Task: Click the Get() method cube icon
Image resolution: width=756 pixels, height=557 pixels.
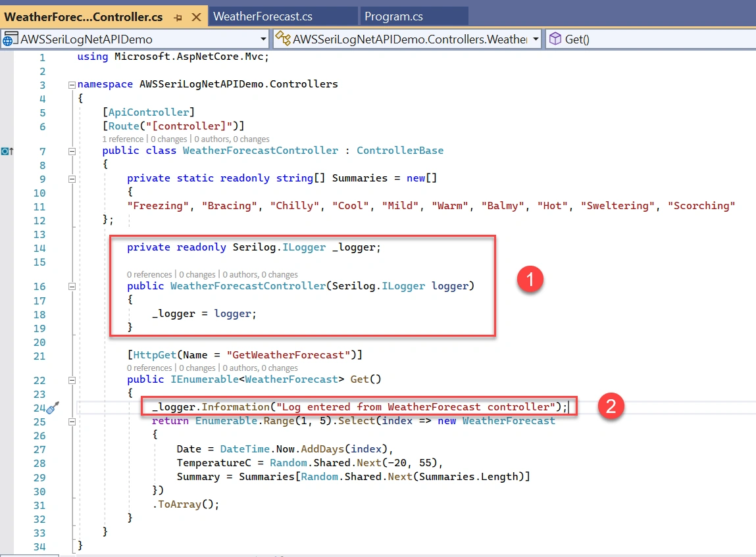Action: [x=555, y=39]
